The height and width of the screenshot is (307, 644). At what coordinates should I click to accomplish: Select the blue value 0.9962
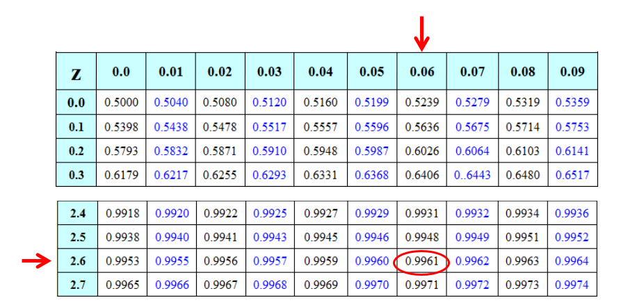[472, 260]
